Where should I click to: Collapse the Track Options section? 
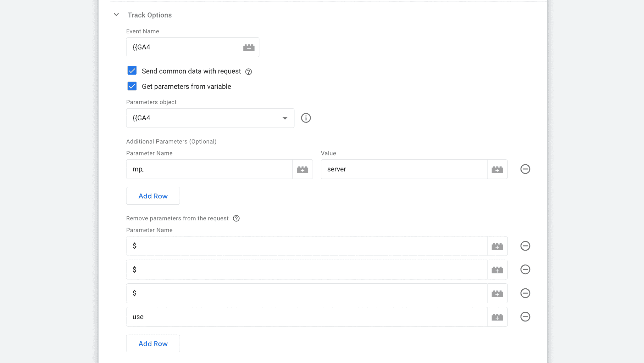pos(116,14)
